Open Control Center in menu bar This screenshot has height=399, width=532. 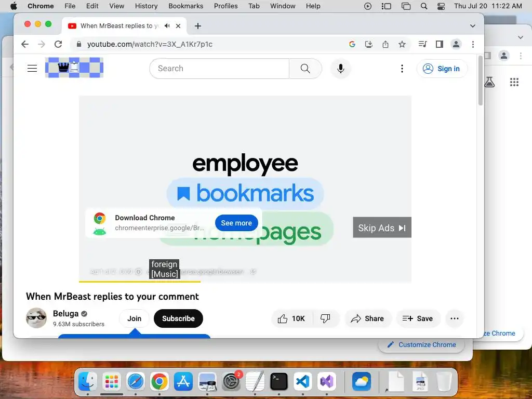(x=441, y=6)
